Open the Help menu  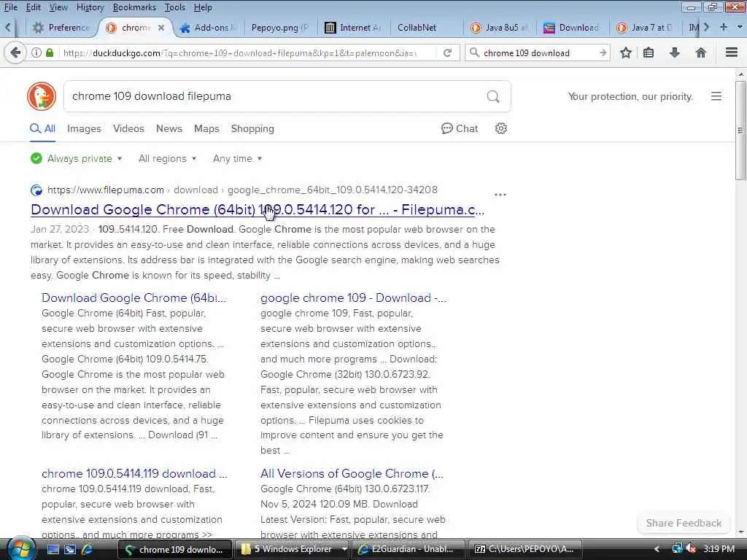pos(203,7)
